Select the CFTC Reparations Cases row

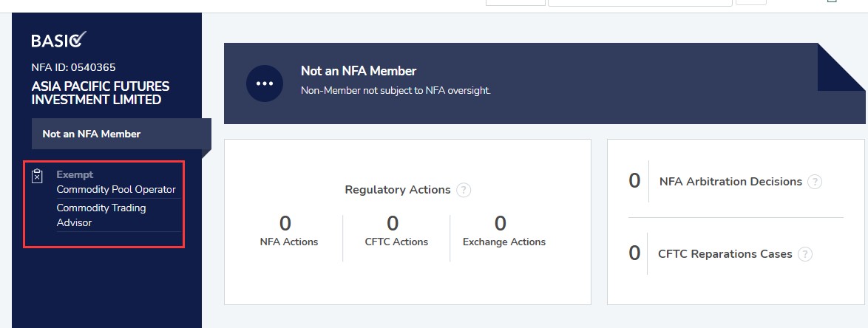(x=725, y=254)
